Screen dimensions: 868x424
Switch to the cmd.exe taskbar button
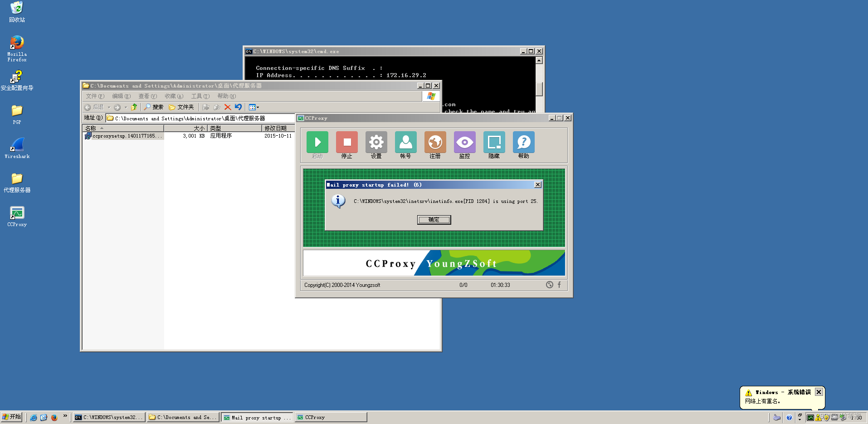click(109, 417)
